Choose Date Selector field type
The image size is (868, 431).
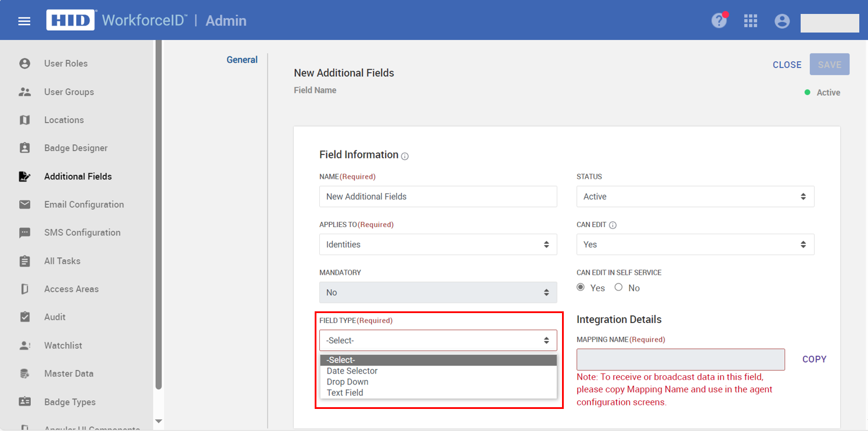tap(438, 371)
